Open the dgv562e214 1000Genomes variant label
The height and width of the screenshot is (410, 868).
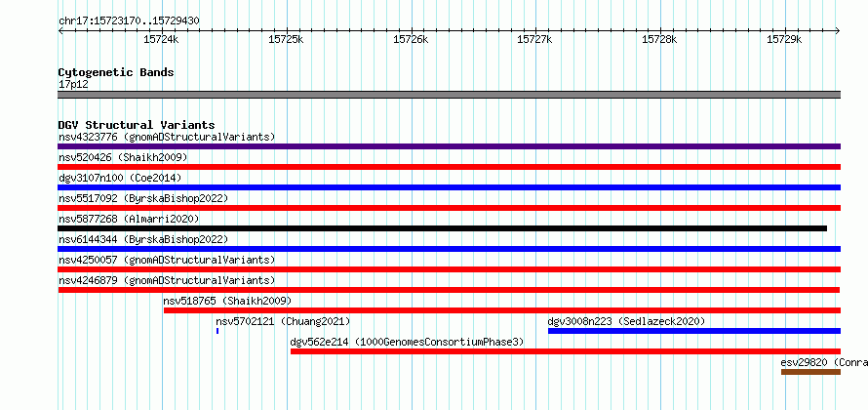point(407,342)
